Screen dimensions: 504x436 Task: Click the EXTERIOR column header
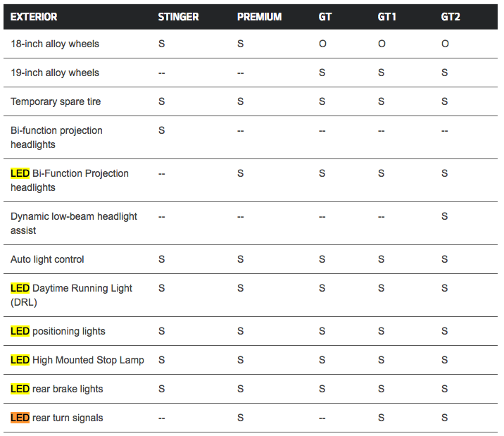34,16
